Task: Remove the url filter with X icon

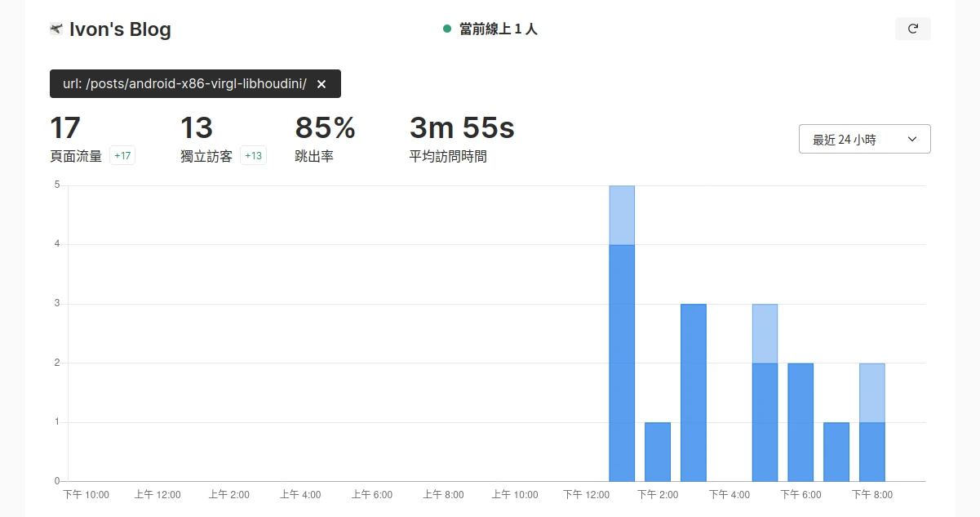Action: [x=321, y=84]
